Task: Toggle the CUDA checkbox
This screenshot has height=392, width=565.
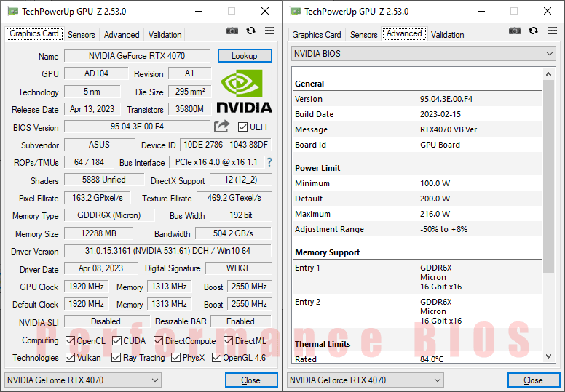Action: 116,340
